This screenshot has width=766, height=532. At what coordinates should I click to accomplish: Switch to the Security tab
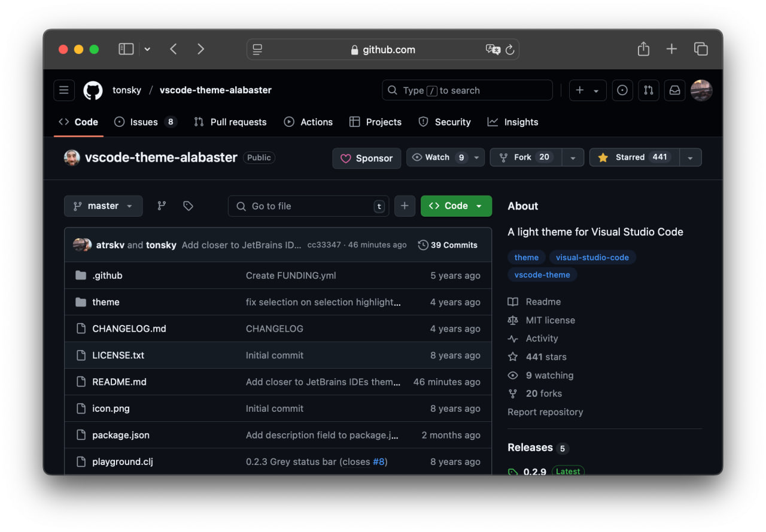(445, 122)
